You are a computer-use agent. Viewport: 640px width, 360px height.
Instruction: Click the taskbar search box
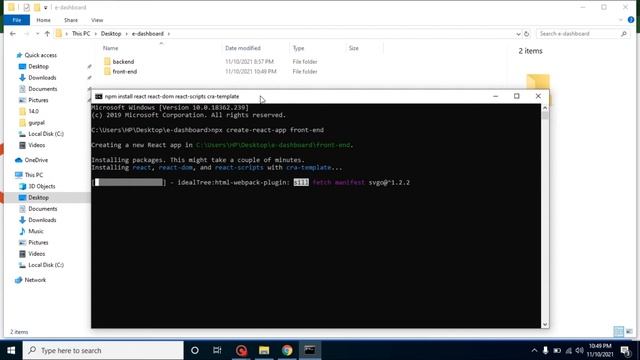tap(103, 350)
